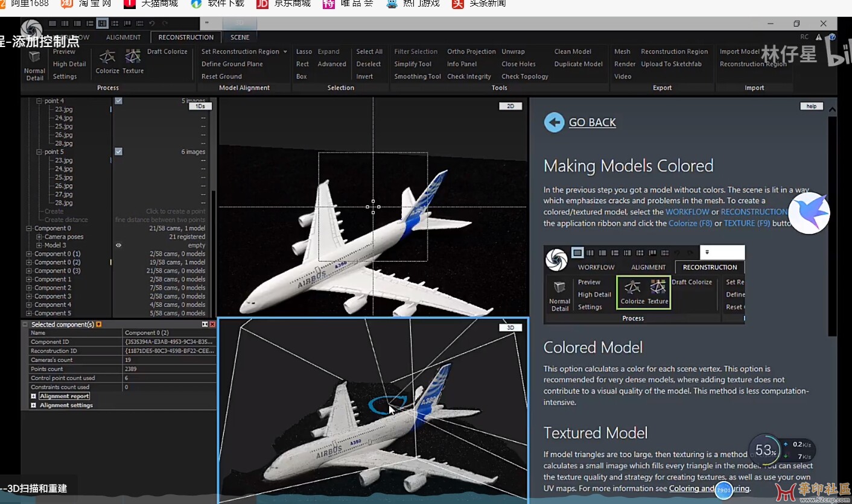
Task: Click the Undo arrow icon
Action: (152, 24)
